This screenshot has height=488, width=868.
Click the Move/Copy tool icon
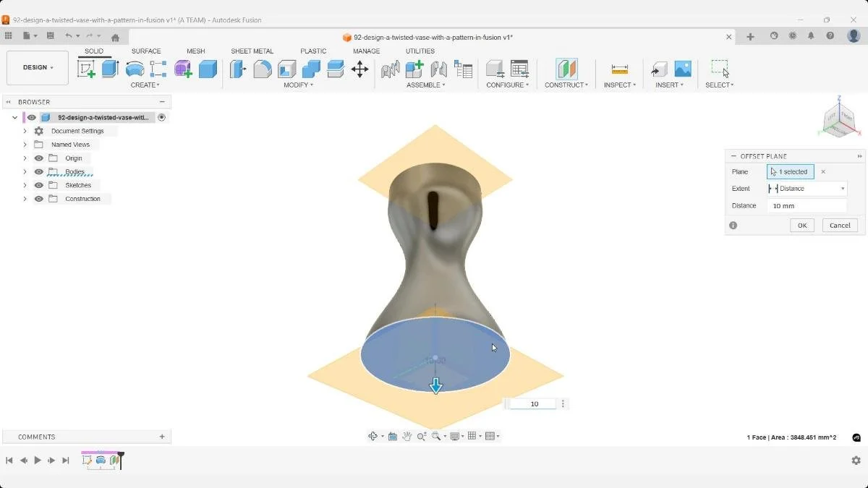click(359, 68)
